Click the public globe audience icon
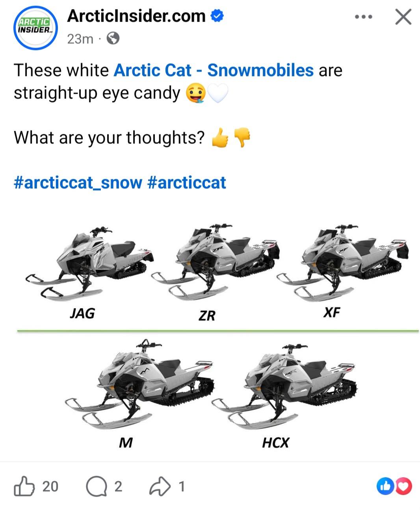 click(113, 39)
